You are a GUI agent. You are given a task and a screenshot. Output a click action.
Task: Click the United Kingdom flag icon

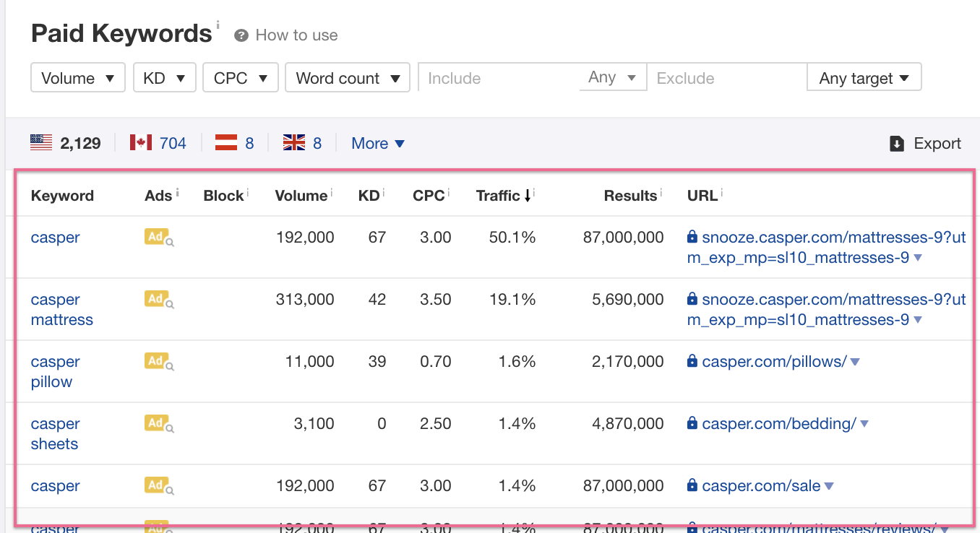(x=294, y=143)
